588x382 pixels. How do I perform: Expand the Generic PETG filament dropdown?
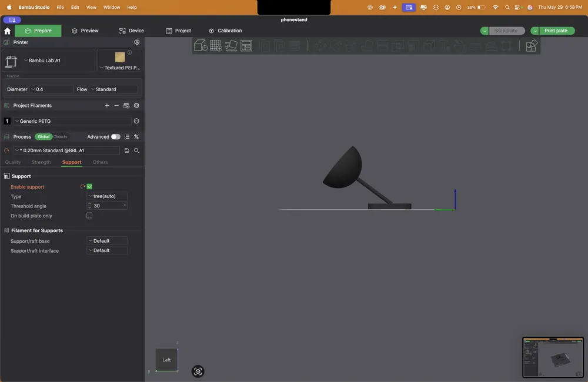click(x=72, y=121)
